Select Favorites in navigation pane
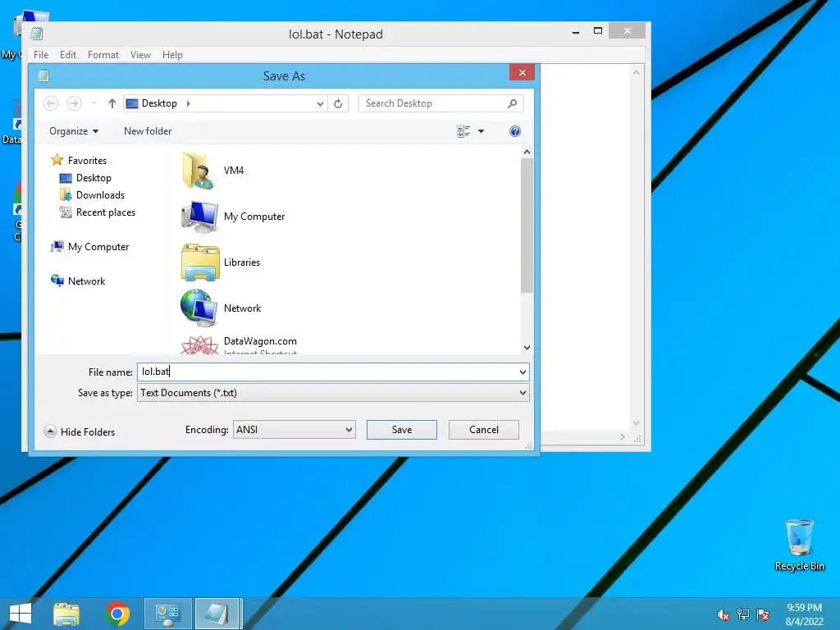840x630 pixels. pos(79,160)
